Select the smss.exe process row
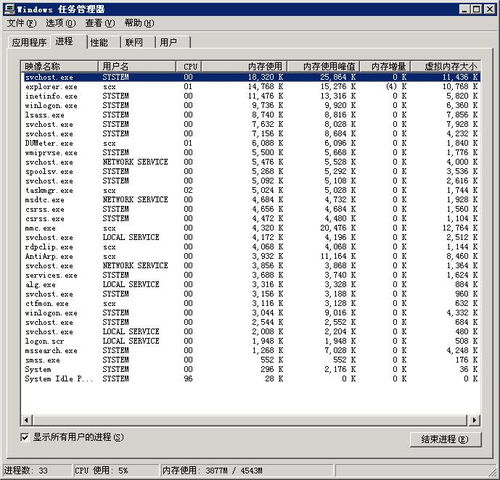The image size is (500, 480). point(251,360)
